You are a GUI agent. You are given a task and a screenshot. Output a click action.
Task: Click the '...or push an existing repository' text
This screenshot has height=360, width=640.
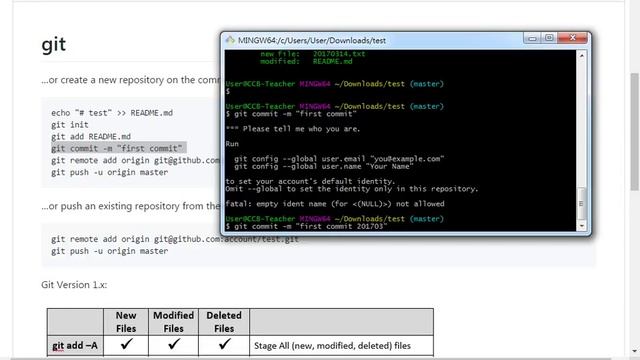tap(130, 206)
